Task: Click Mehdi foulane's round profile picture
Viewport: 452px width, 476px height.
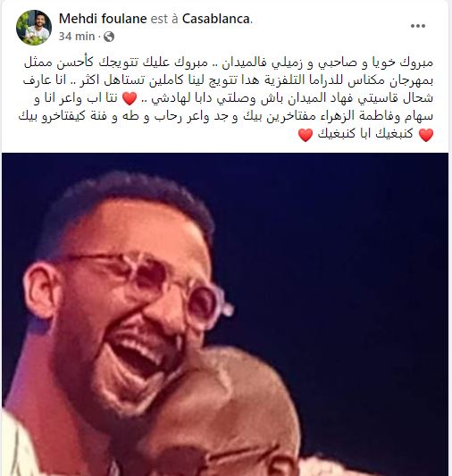Action: (34, 28)
